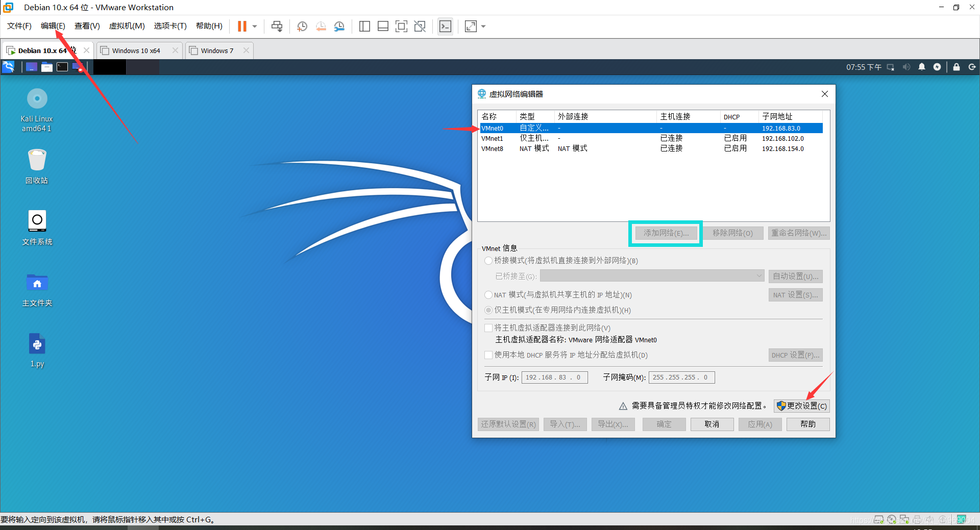This screenshot has height=530, width=980.
Task: Open the file manager icon in Kali panel
Action: [47, 67]
